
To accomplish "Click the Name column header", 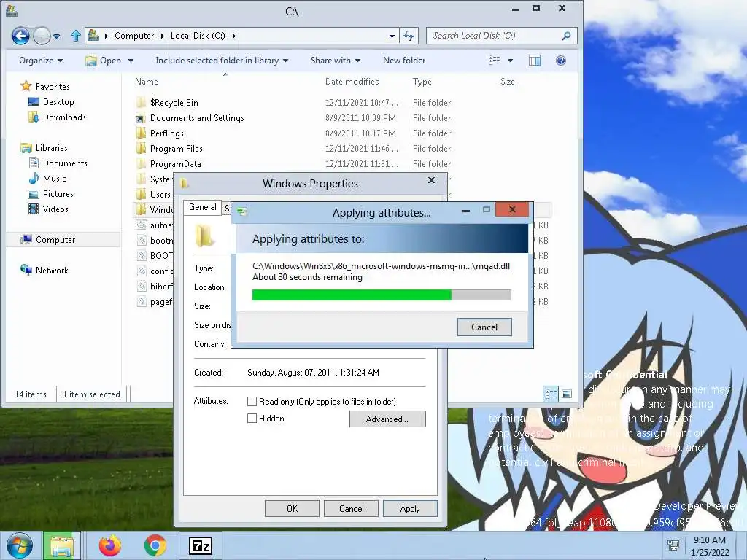I will pos(146,82).
